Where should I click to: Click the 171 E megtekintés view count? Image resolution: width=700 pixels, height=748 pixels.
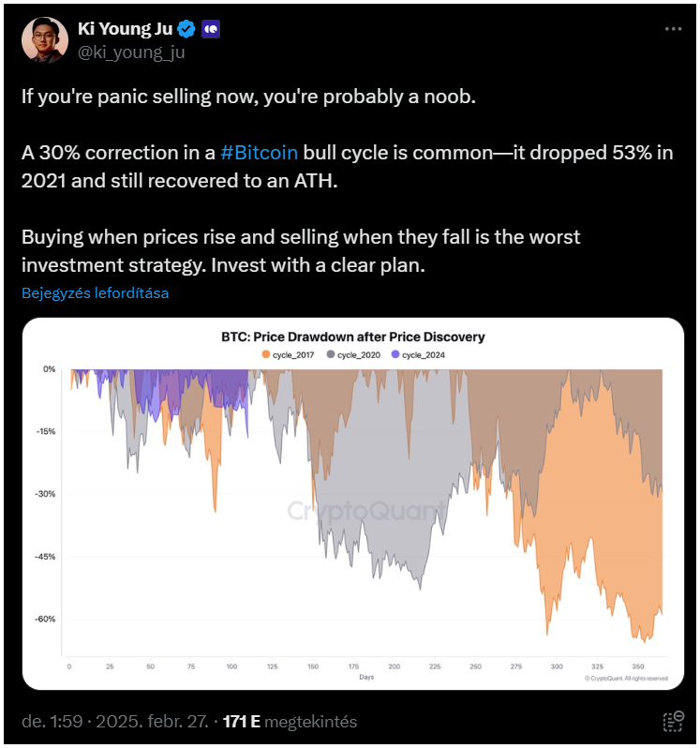click(290, 722)
